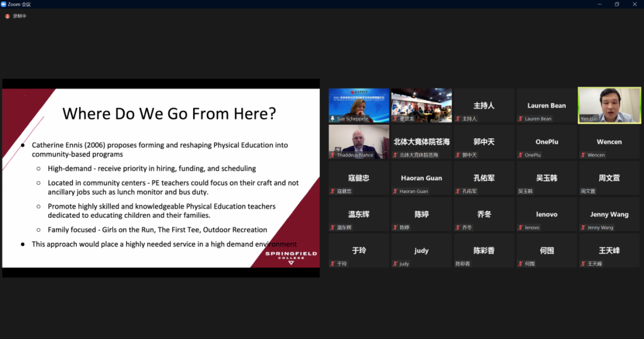Screen dimensions: 644x339
Task: Select the 主持人 host participant tile
Action: [x=484, y=105]
